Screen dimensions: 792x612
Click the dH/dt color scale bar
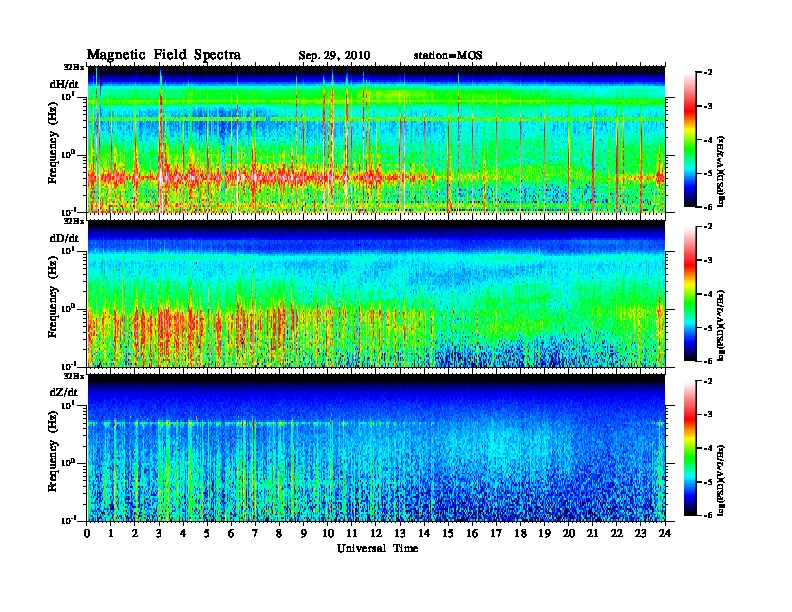point(690,140)
